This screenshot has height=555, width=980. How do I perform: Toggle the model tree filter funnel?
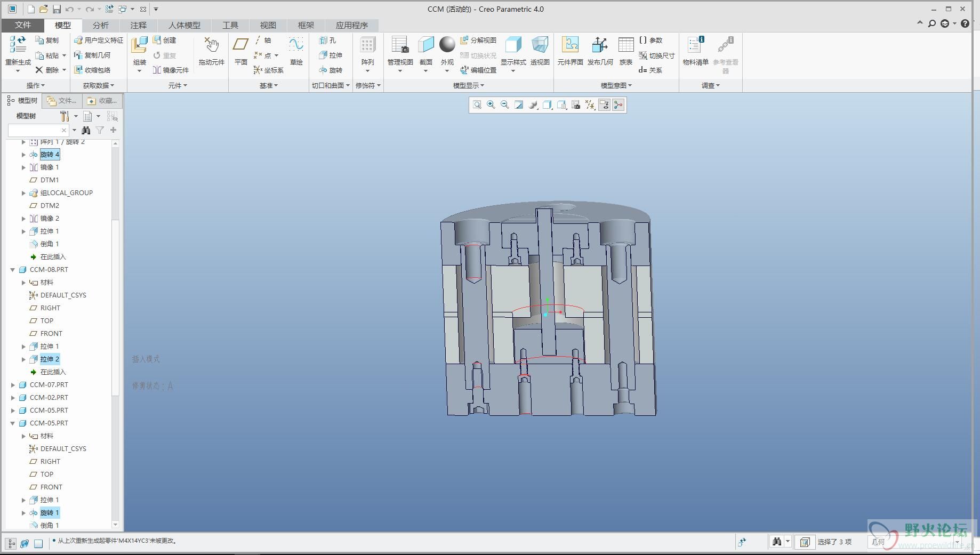[100, 130]
